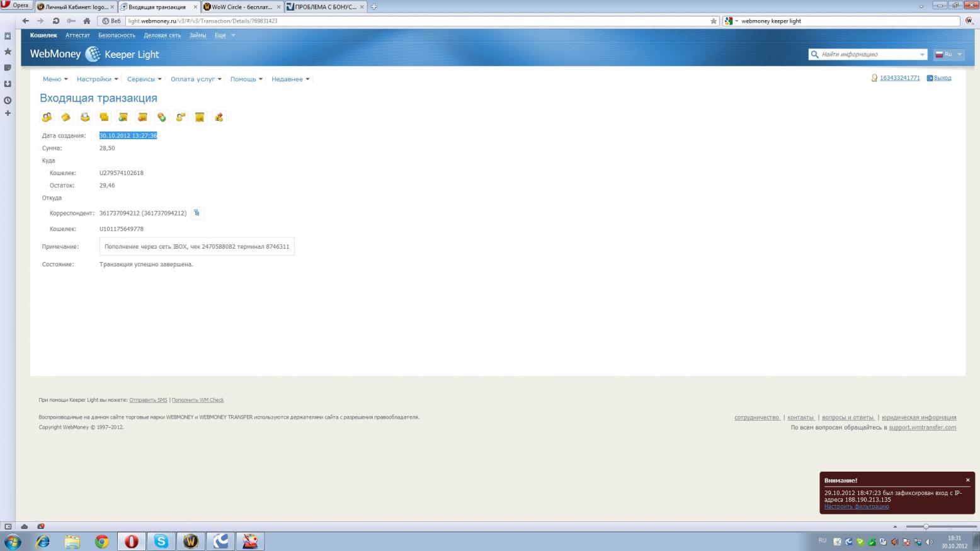Viewport: 980px width, 551px height.
Task: Switch to the WoW Circle browser tab
Action: 242,7
